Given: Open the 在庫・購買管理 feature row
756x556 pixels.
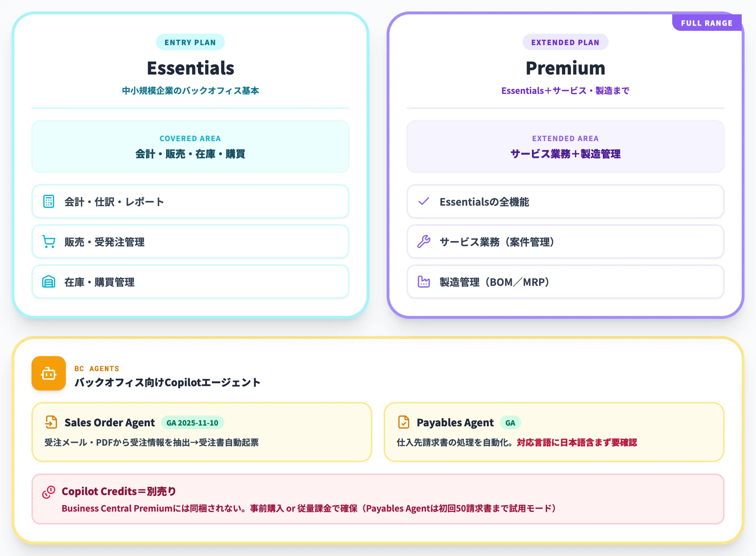Looking at the screenshot, I should point(190,282).
